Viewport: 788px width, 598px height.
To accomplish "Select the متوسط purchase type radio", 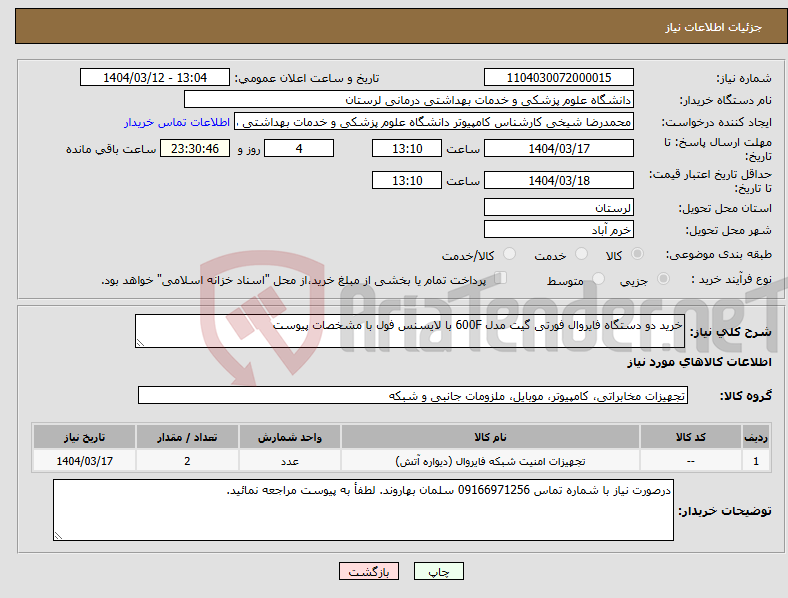I will (598, 278).
